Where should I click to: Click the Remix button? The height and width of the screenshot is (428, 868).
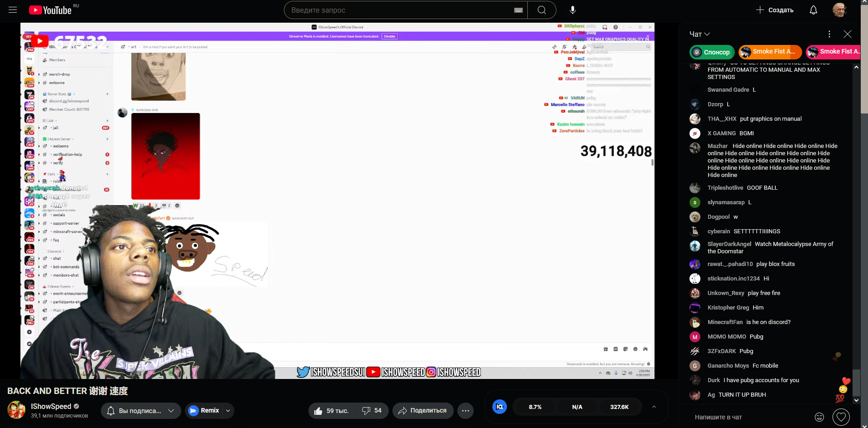(203, 411)
